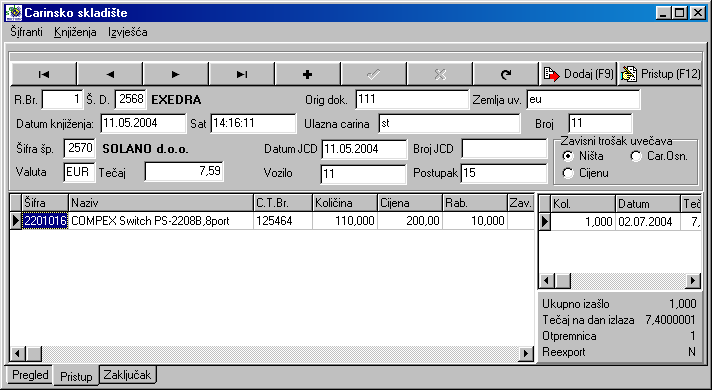This screenshot has width=712, height=390.
Task: Switch to the Zaključak tab
Action: [127, 375]
